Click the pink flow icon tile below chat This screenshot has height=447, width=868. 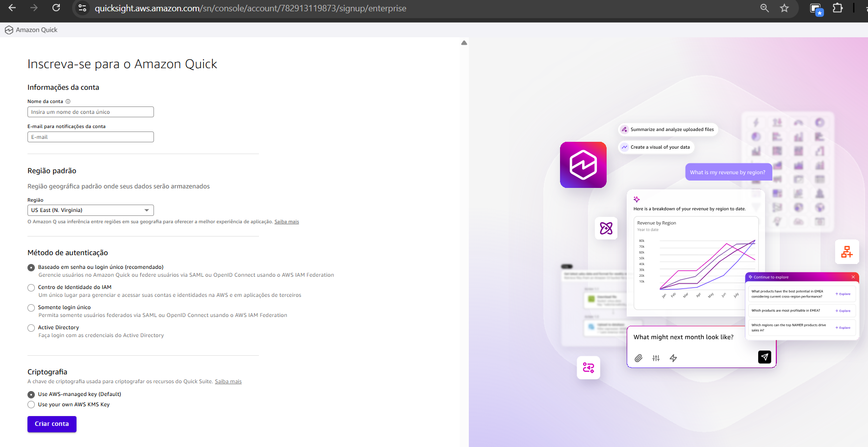coord(588,368)
